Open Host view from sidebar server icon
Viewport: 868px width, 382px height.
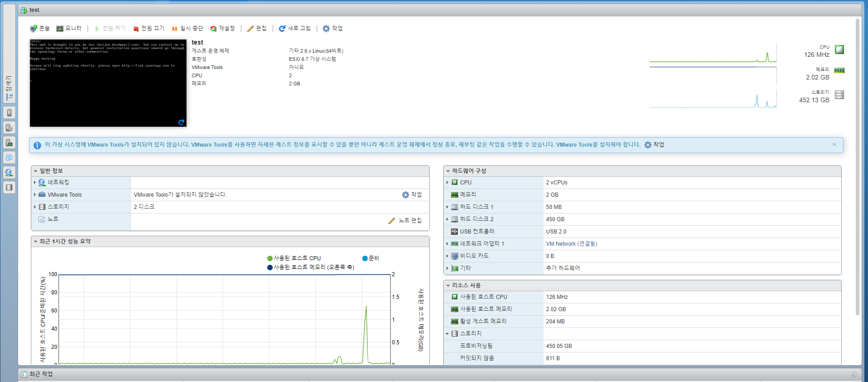(9, 112)
